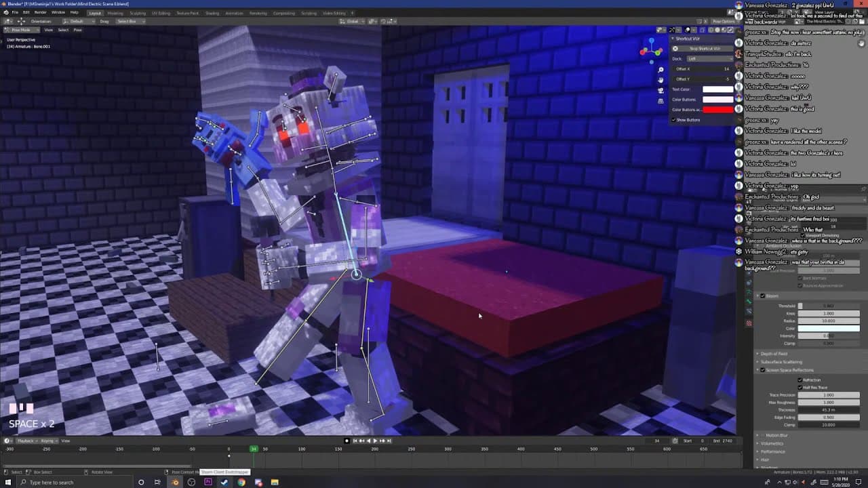
Task: Switch perspective/orthographic grid icon in viewport
Action: click(660, 101)
